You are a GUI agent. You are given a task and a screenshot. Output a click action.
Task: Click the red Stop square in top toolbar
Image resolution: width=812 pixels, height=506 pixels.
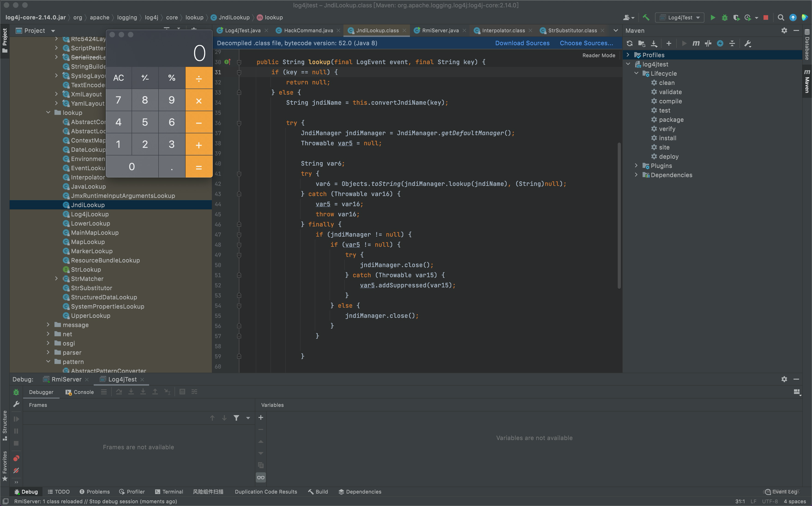coord(766,18)
